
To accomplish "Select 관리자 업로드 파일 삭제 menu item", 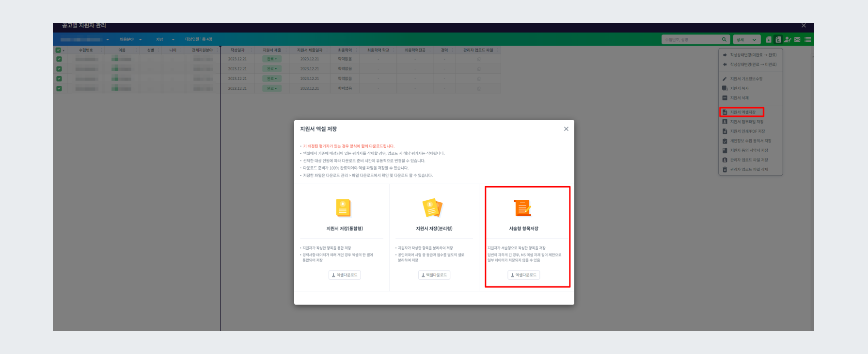I will coord(750,170).
